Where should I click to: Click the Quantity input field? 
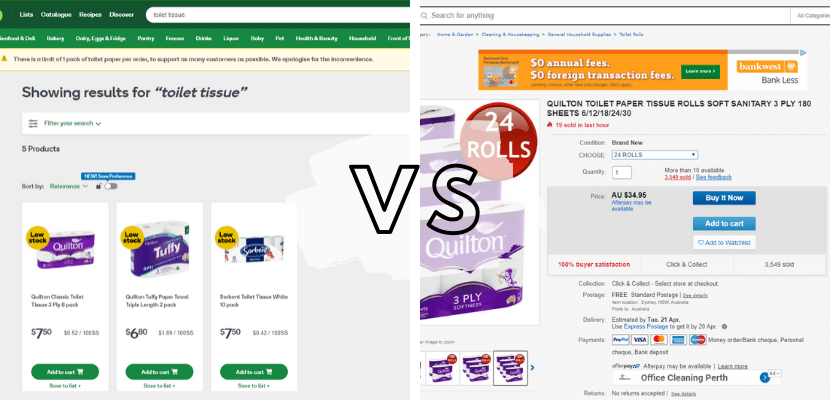[622, 172]
